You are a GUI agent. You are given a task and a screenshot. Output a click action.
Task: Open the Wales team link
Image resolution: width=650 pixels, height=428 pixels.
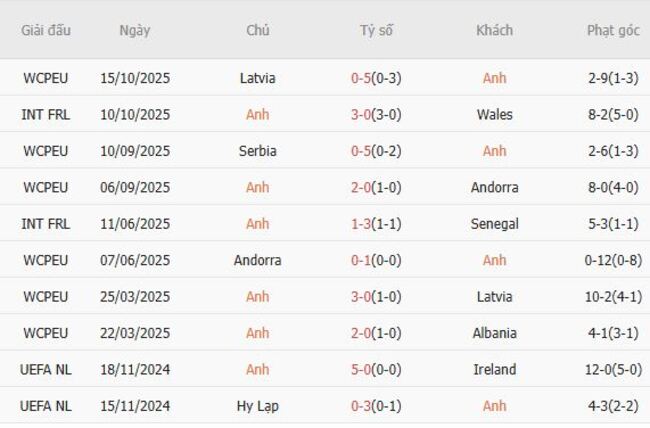tap(494, 115)
